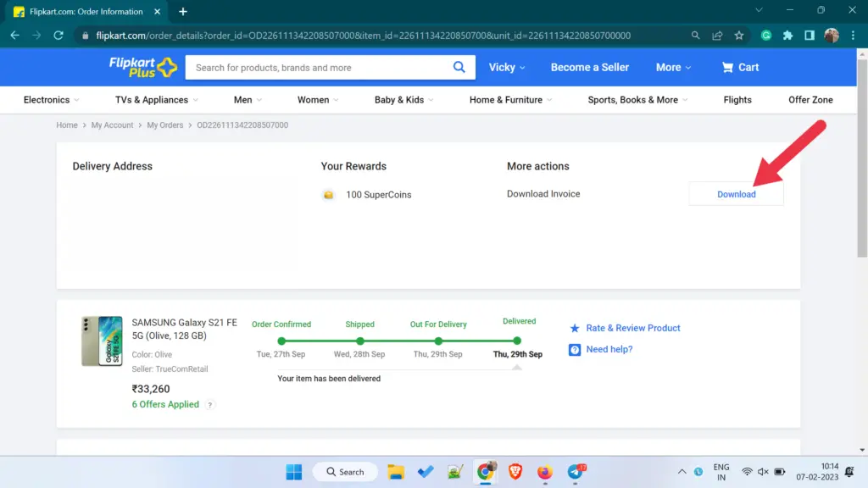Show hidden system tray icons

[682, 472]
